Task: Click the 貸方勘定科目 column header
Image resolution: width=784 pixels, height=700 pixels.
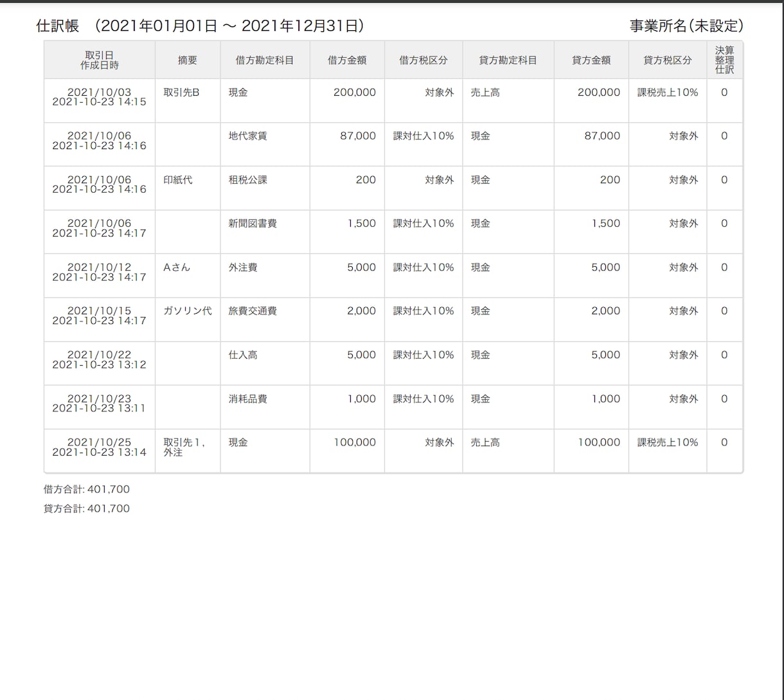Action: 508,60
